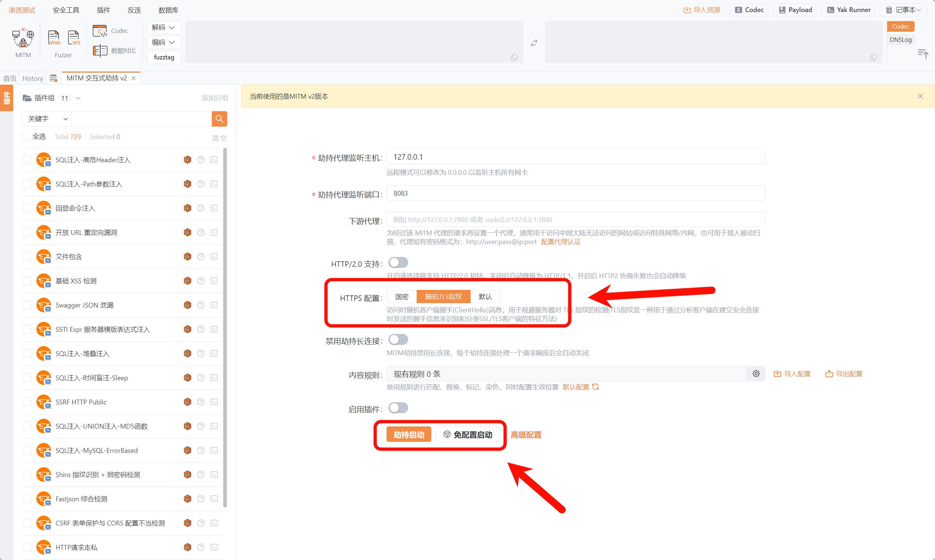This screenshot has width=935, height=560.
Task: Open the content rules gear settings
Action: (x=756, y=374)
